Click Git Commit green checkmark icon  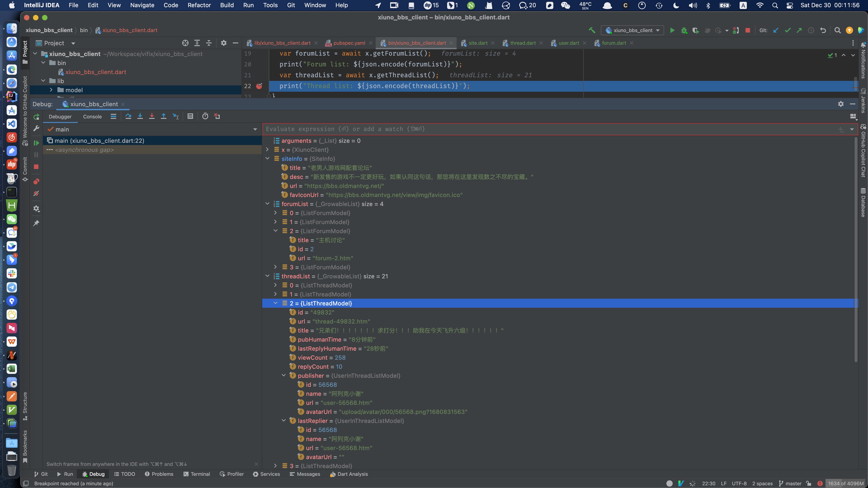coord(788,30)
